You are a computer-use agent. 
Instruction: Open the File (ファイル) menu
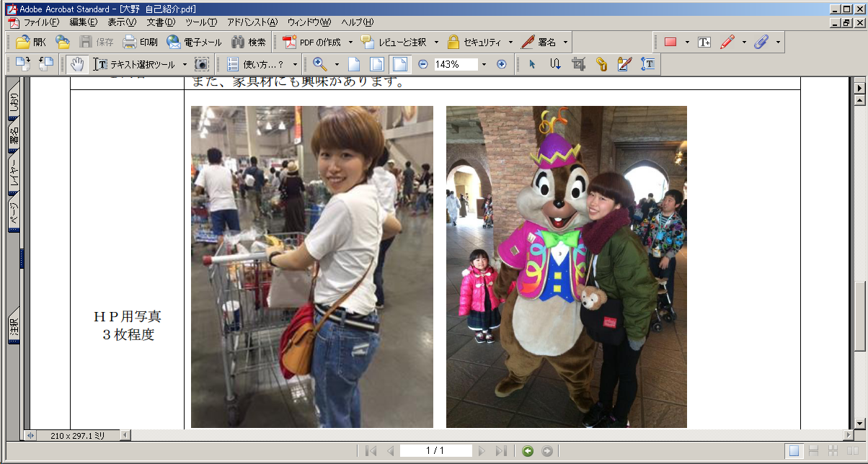click(41, 22)
